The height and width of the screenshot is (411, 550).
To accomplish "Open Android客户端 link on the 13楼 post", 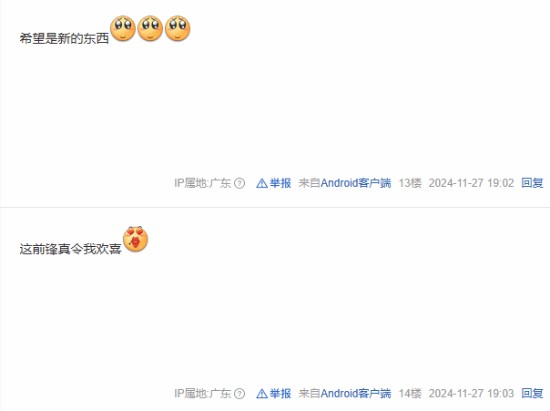I will [356, 183].
